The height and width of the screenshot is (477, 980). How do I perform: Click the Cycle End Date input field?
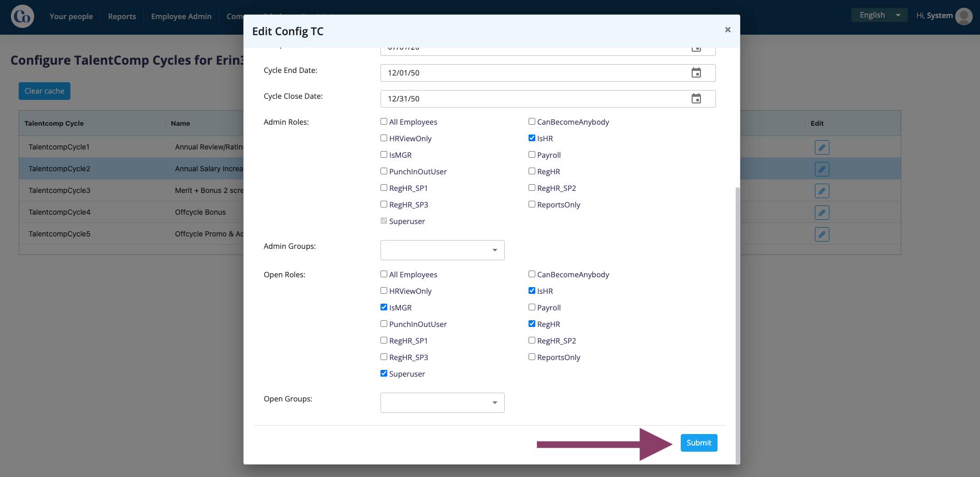(x=548, y=73)
